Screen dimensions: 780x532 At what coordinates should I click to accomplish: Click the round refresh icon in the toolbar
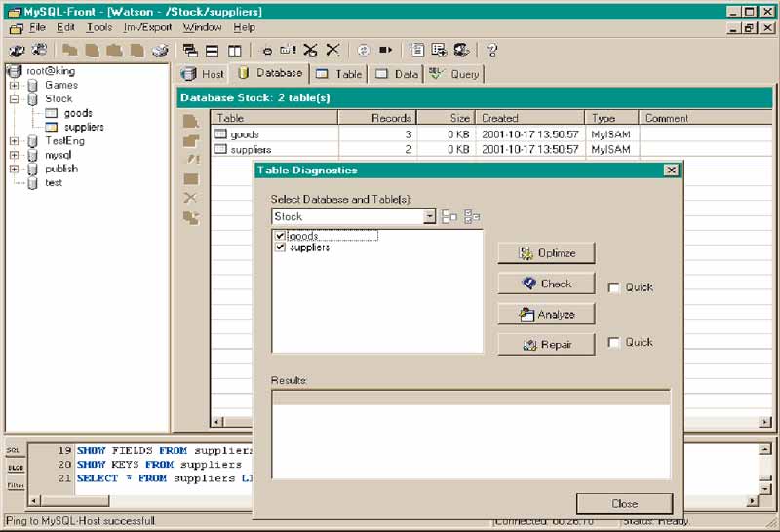[363, 50]
